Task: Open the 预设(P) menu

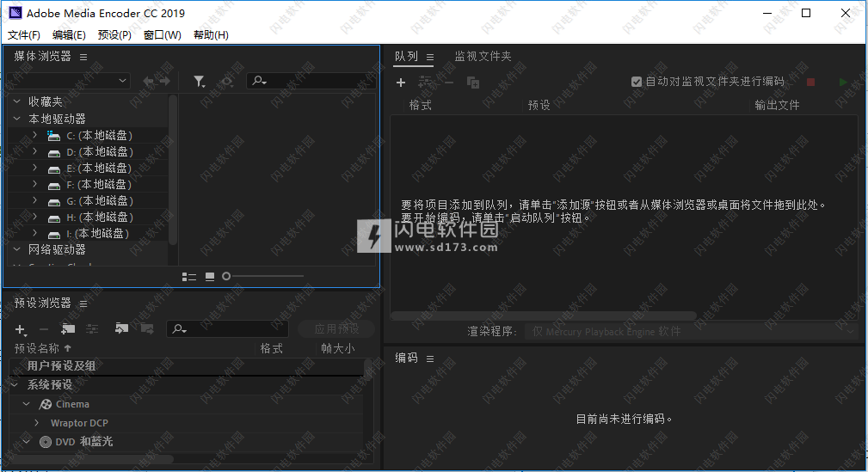Action: tap(114, 35)
